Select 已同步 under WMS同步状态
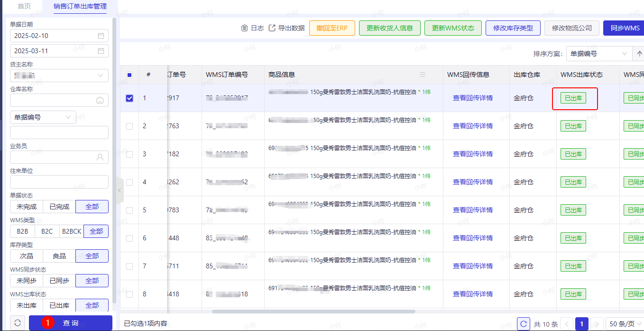 pos(59,281)
